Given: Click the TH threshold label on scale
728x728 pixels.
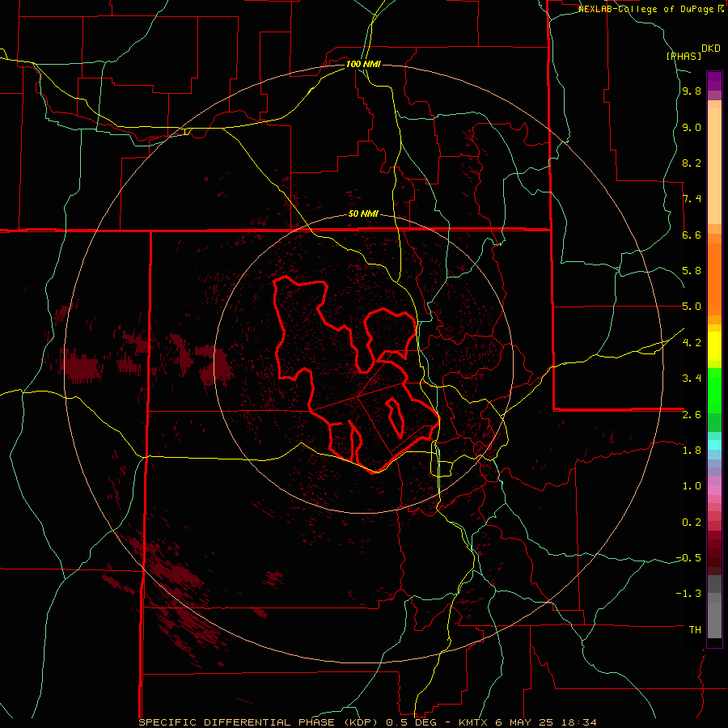Looking at the screenshot, I should click(x=695, y=630).
